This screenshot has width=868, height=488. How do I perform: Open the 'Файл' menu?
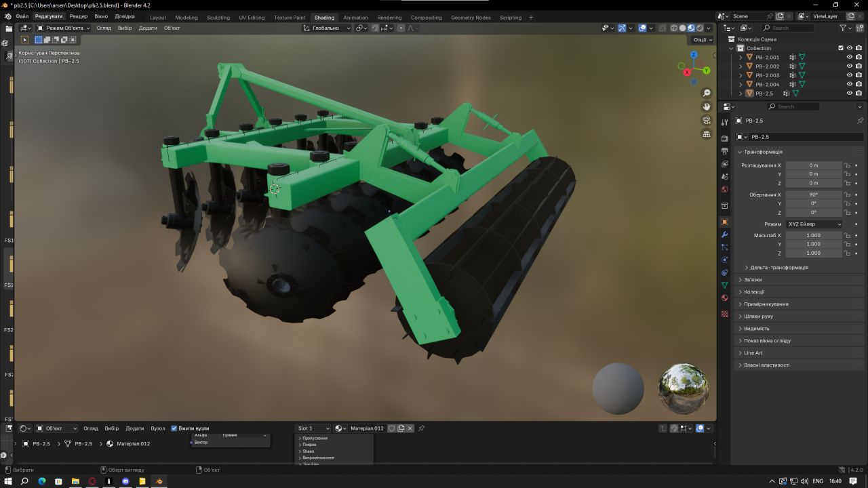pyautogui.click(x=22, y=16)
